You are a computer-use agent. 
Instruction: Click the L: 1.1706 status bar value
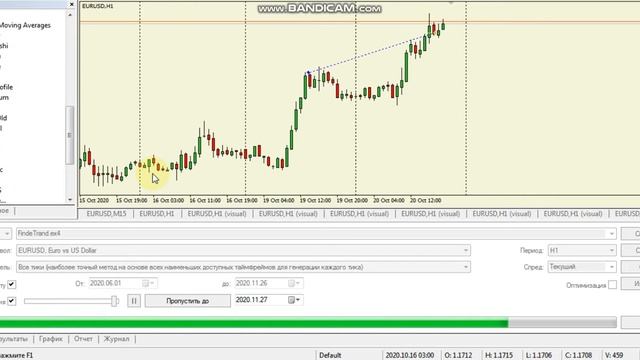539,355
